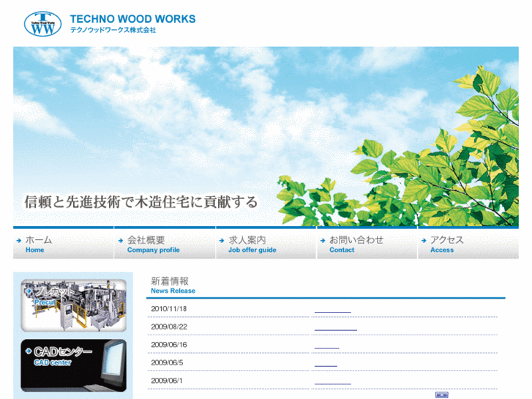This screenshot has height=399, width=532.
Task: Open the news link dated 2009/08/22
Action: pyautogui.click(x=336, y=329)
